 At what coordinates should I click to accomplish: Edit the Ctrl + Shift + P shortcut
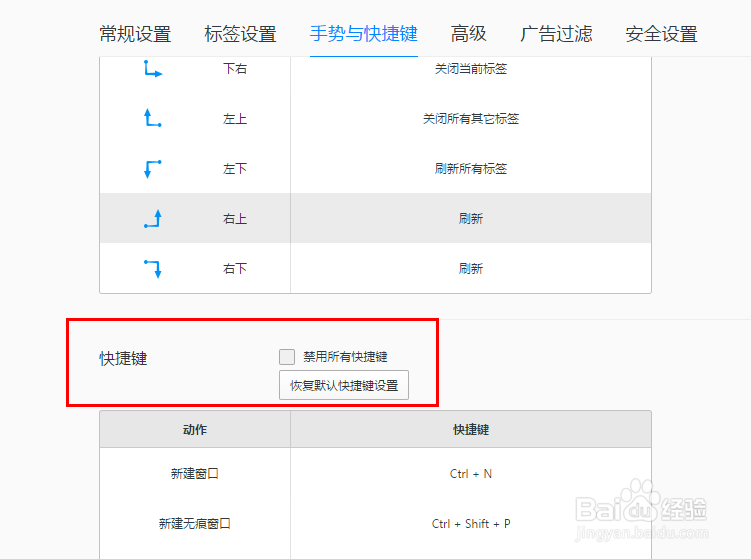point(471,524)
